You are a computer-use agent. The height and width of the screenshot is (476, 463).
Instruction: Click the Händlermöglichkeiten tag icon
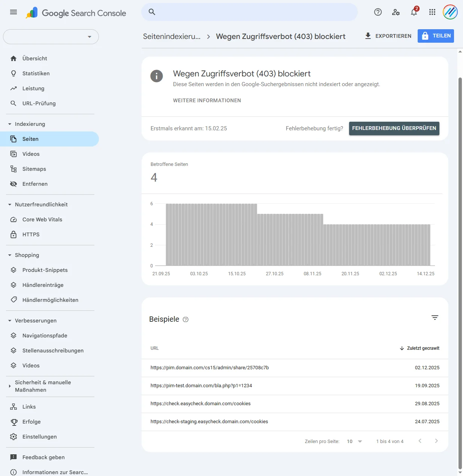pyautogui.click(x=13, y=300)
